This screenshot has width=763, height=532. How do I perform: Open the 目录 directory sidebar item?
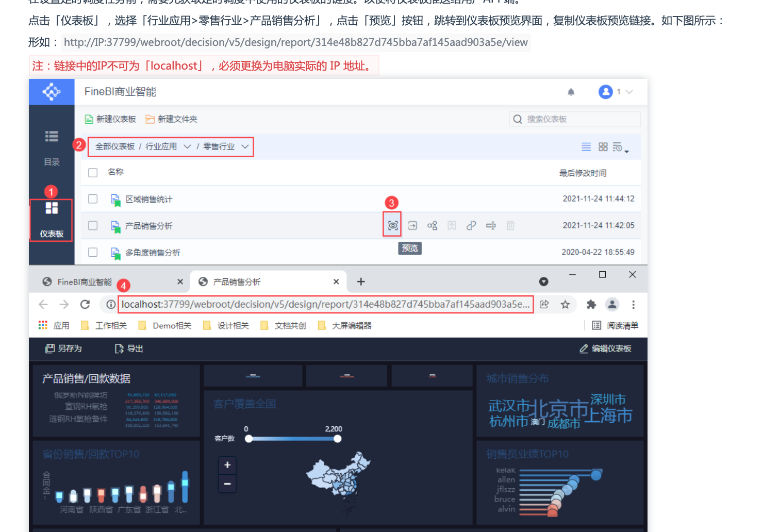point(52,148)
